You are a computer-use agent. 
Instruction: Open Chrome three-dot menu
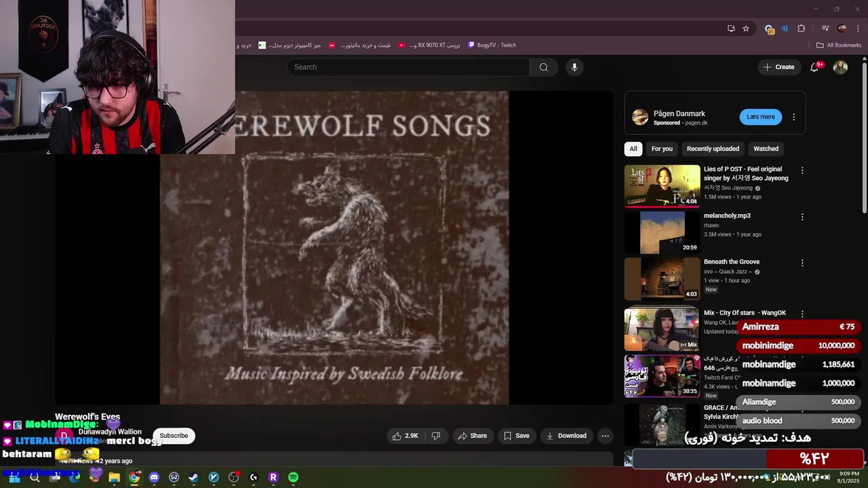(x=858, y=28)
